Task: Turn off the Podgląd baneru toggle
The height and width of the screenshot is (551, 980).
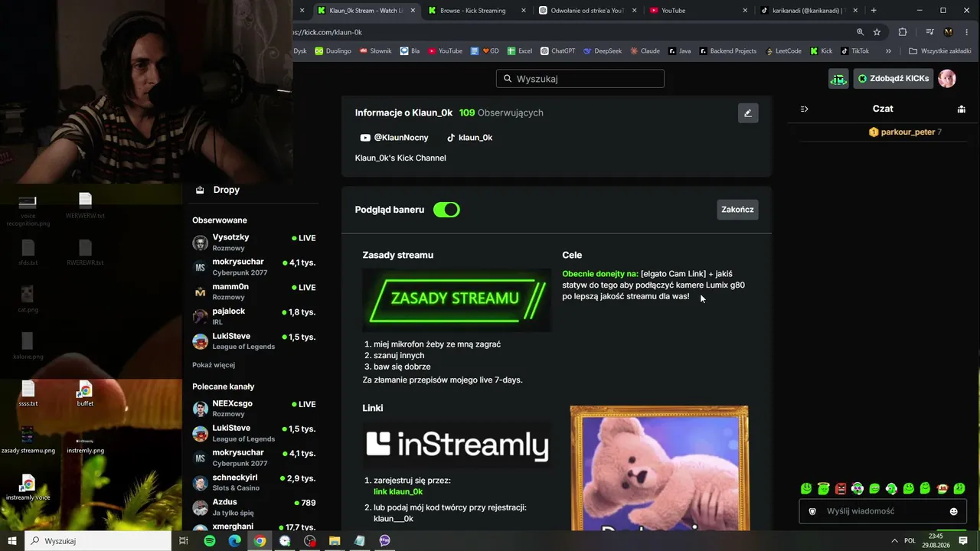Action: tap(446, 210)
